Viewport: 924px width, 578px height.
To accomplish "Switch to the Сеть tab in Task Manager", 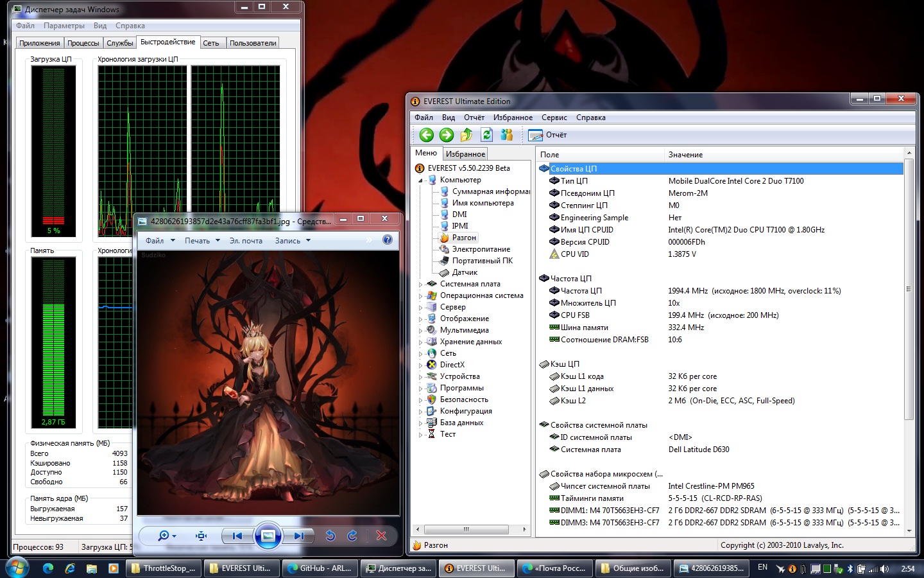I will (x=211, y=43).
